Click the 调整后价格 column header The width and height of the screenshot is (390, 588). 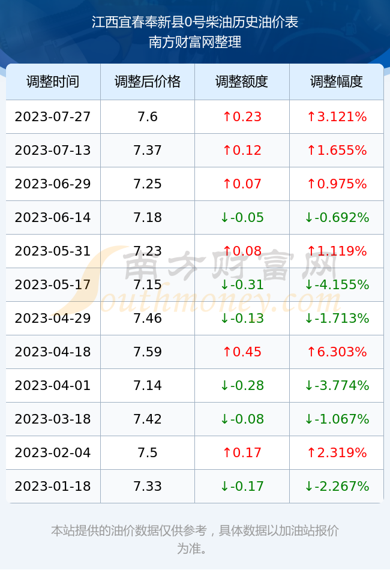148,82
